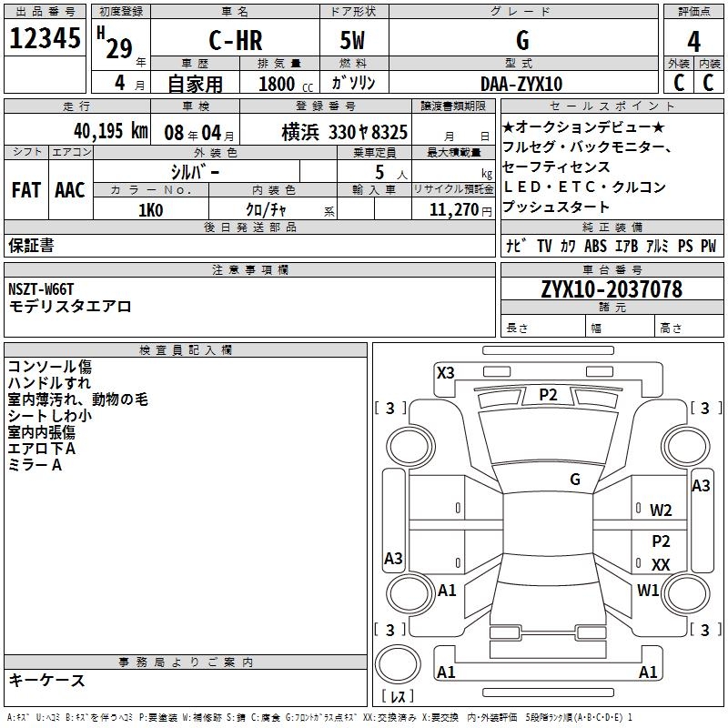Select the color number 1K0
The image size is (728, 728).
click(151, 209)
